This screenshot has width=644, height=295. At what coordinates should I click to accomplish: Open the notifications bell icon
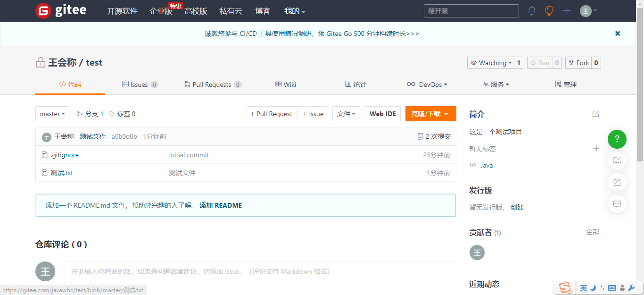coord(532,11)
